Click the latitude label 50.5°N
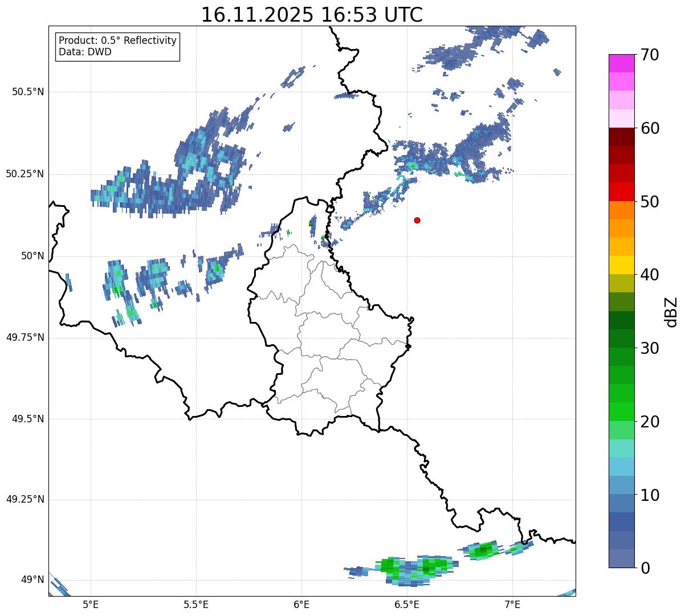Viewport: 685px width, 616px height. point(28,92)
